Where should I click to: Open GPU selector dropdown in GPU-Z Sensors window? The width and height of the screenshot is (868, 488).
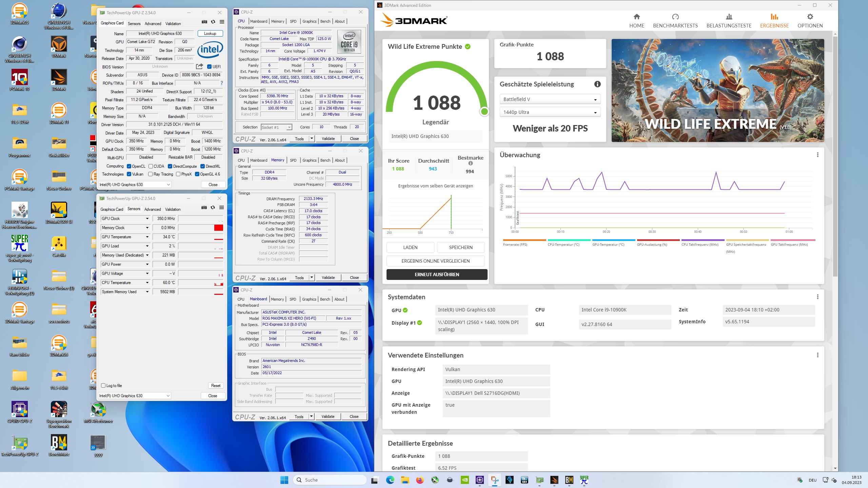[x=135, y=396]
